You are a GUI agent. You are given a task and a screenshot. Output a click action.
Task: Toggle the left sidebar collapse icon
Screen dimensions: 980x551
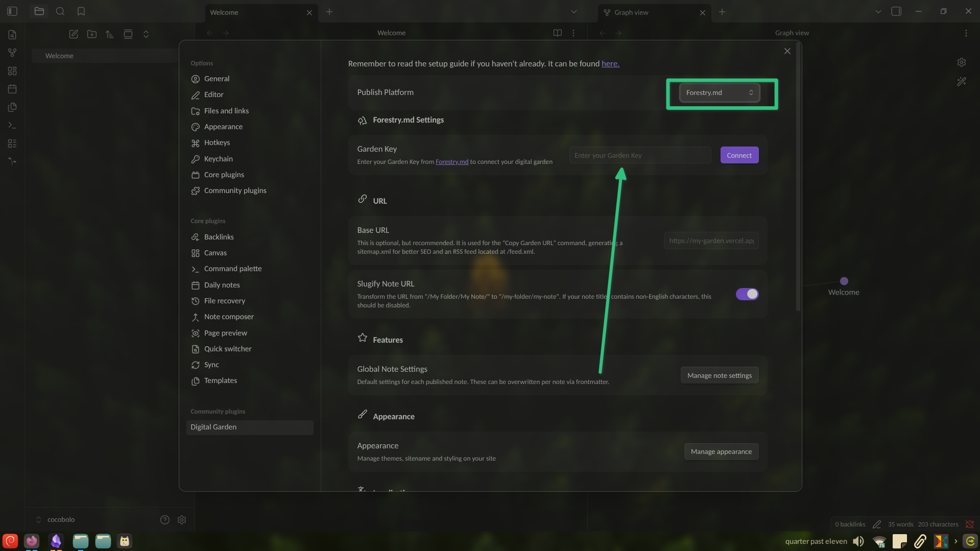12,11
